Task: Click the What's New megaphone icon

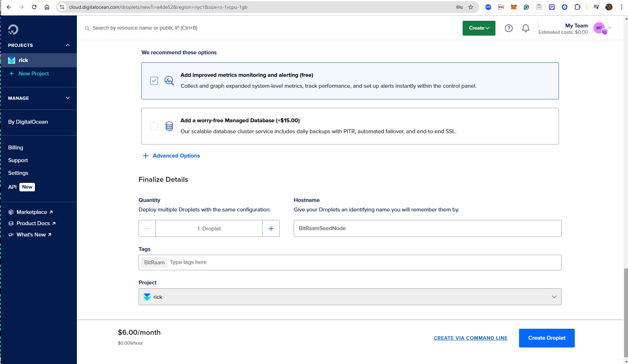Action: point(11,235)
